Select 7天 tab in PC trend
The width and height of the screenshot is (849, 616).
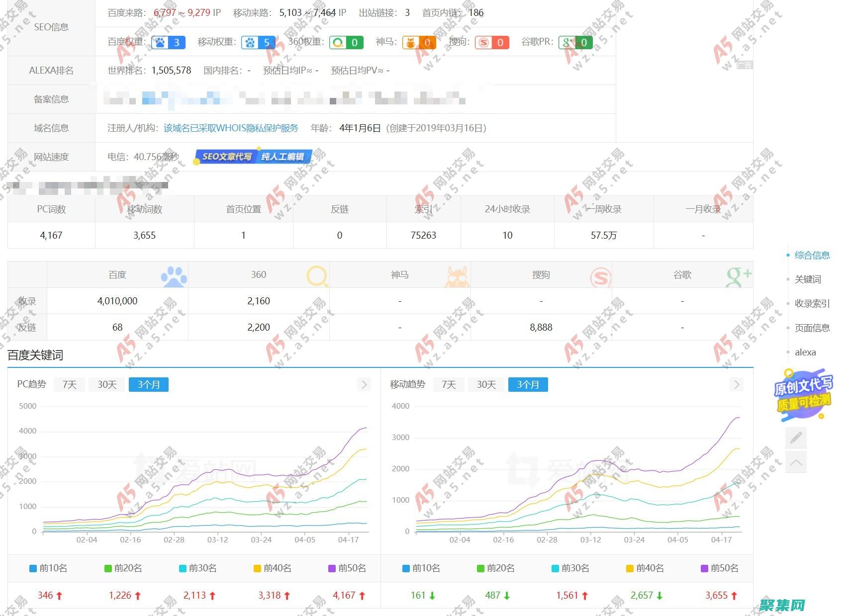tap(70, 384)
